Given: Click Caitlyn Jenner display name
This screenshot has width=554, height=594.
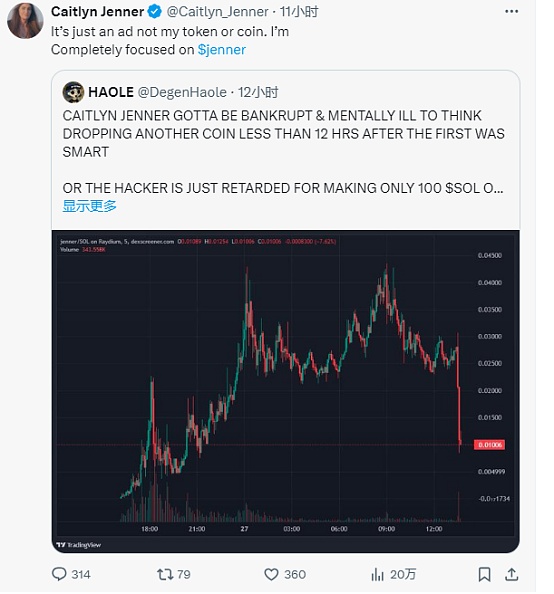Looking at the screenshot, I should pos(97,12).
